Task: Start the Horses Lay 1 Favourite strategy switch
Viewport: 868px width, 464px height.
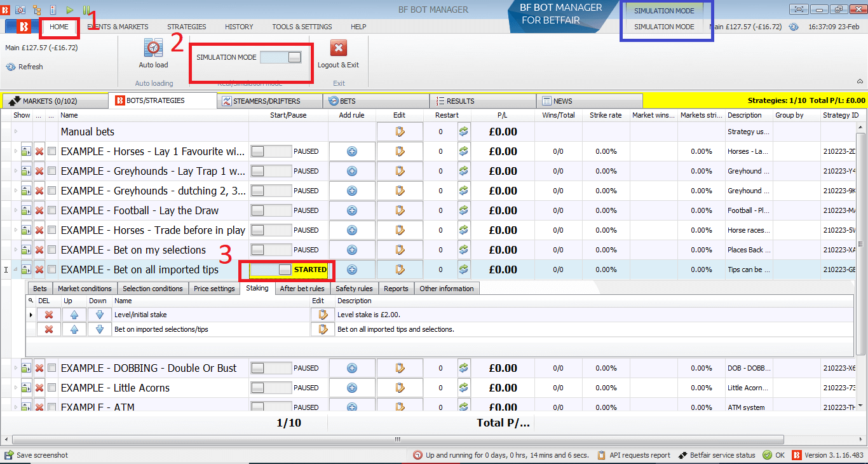Action: [x=271, y=151]
